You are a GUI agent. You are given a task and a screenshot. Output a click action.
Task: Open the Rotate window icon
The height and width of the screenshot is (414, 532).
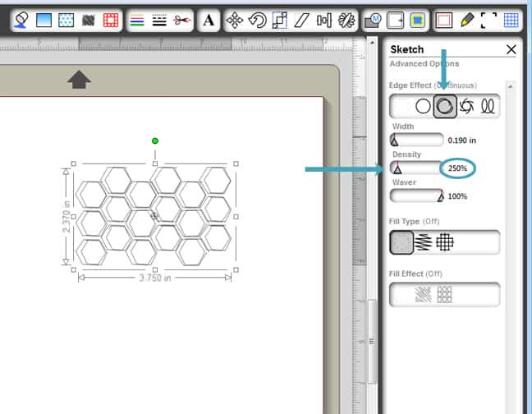click(x=257, y=21)
